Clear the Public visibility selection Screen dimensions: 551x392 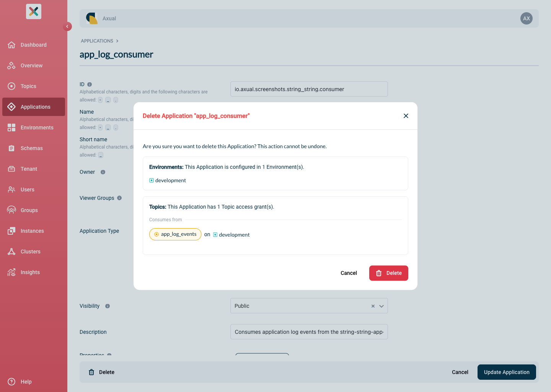[373, 306]
